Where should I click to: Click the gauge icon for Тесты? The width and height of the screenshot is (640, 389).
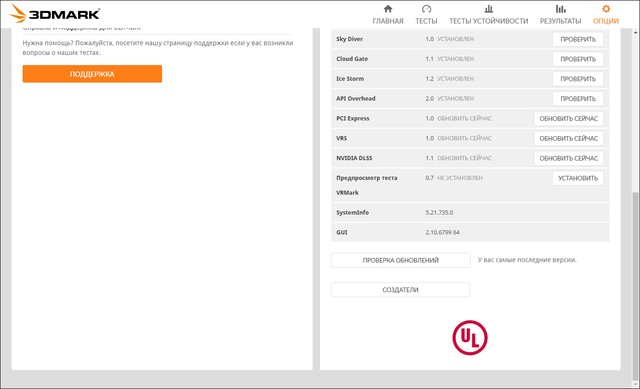[x=426, y=9]
